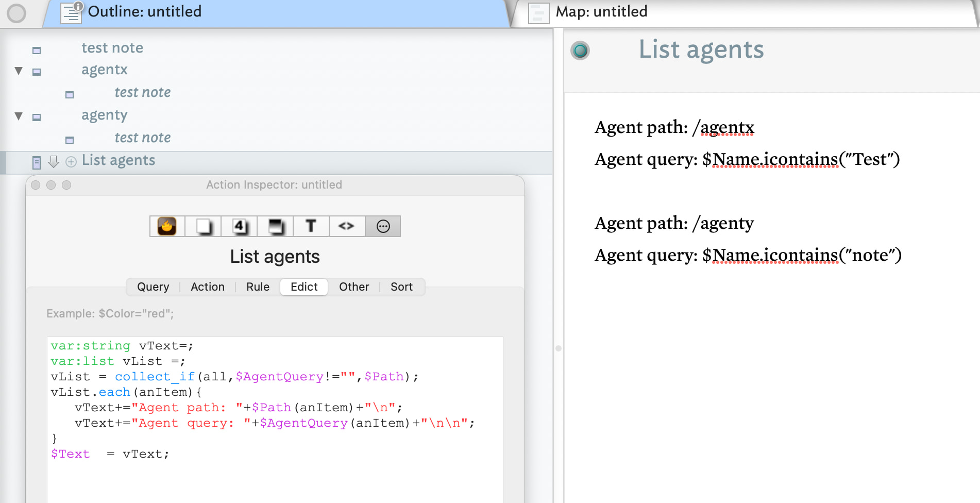This screenshot has height=503, width=980.
Task: Click the pane splitter handle dot
Action: point(558,348)
